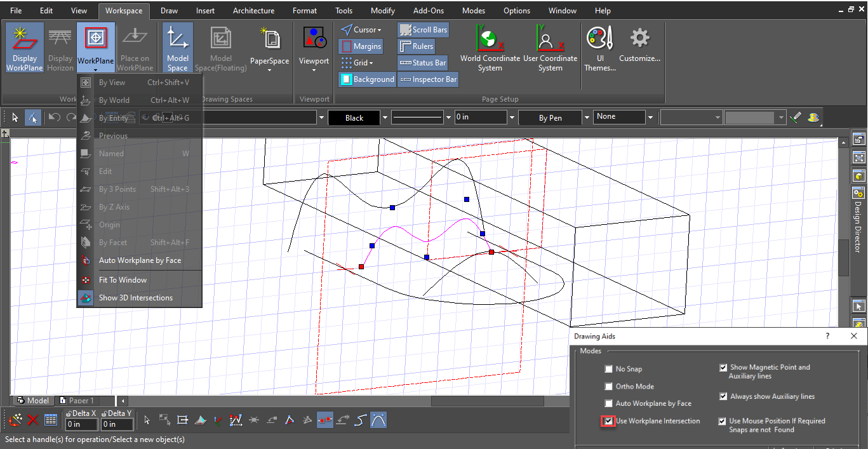The height and width of the screenshot is (449, 868).
Task: Click the rectangle-with-handles icon in bottom toolbar
Action: 183,420
